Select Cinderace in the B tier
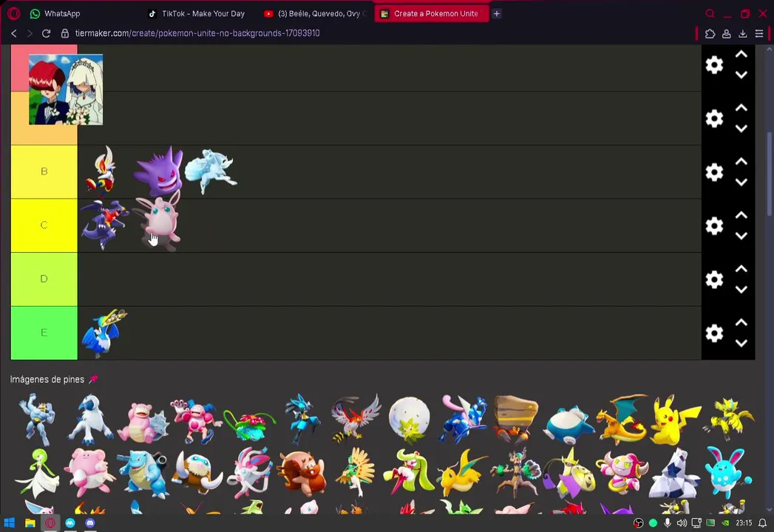This screenshot has height=532, width=774. (102, 170)
